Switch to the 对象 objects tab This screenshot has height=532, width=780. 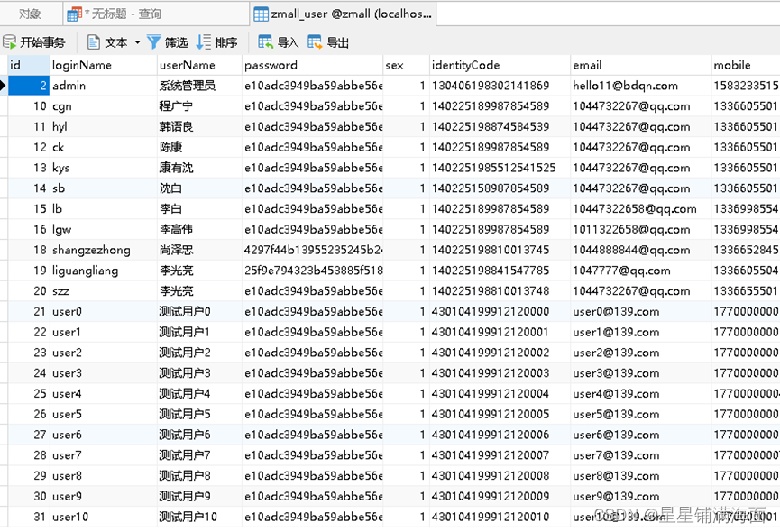(30, 14)
